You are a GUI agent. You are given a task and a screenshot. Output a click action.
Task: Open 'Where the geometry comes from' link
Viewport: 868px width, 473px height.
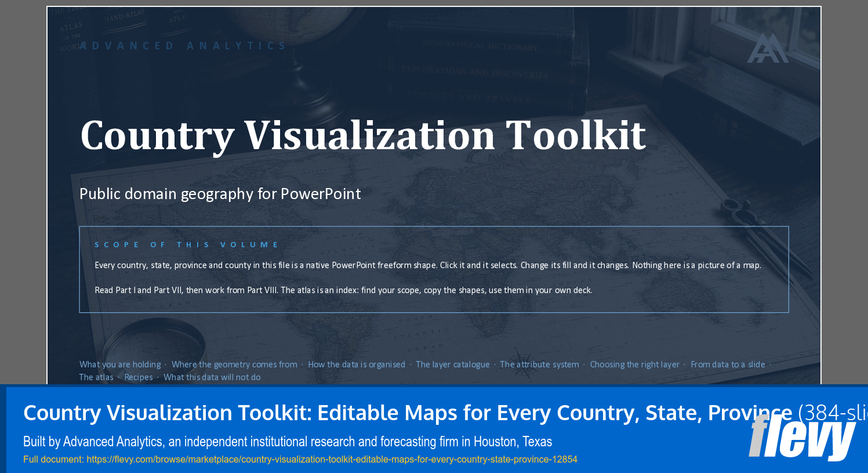tap(234, 364)
